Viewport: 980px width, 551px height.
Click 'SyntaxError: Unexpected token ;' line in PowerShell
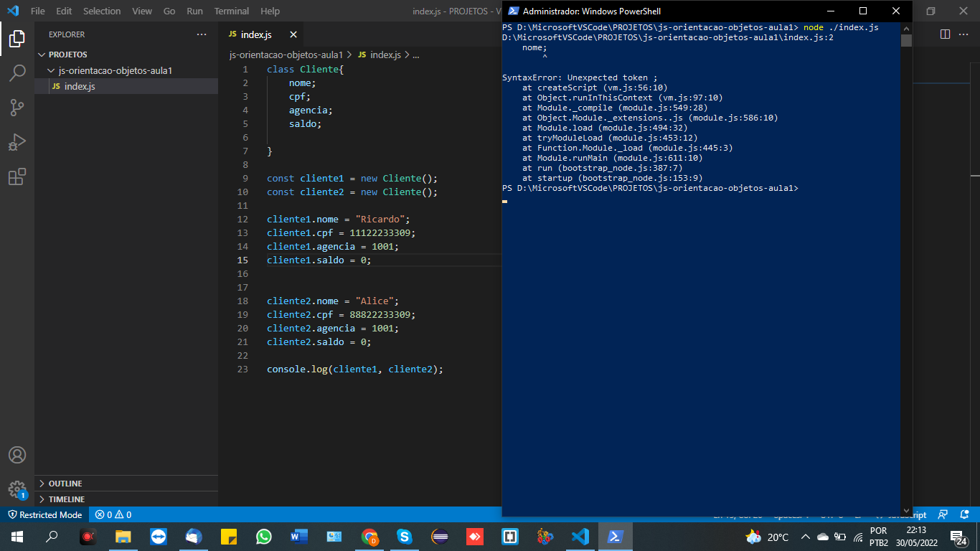pos(580,77)
